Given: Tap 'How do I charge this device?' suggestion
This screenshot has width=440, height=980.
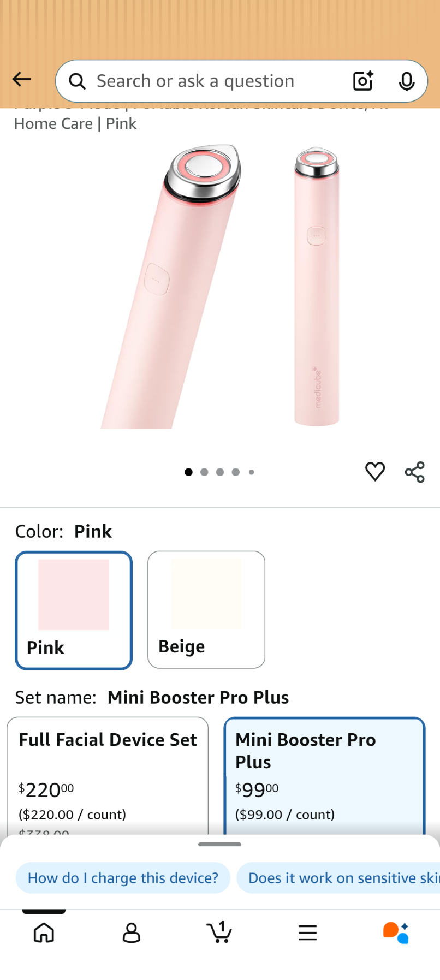Looking at the screenshot, I should point(123,878).
